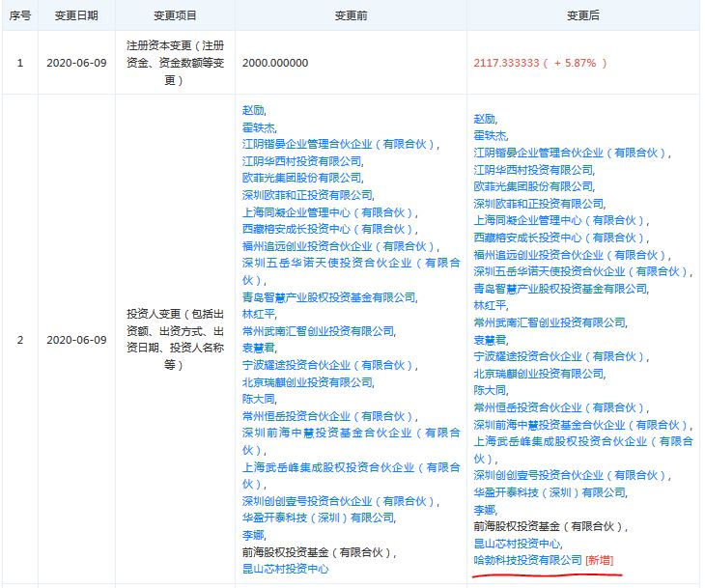
Task: Open 霍轶杰 link in 变更前 column
Action: coord(259,127)
